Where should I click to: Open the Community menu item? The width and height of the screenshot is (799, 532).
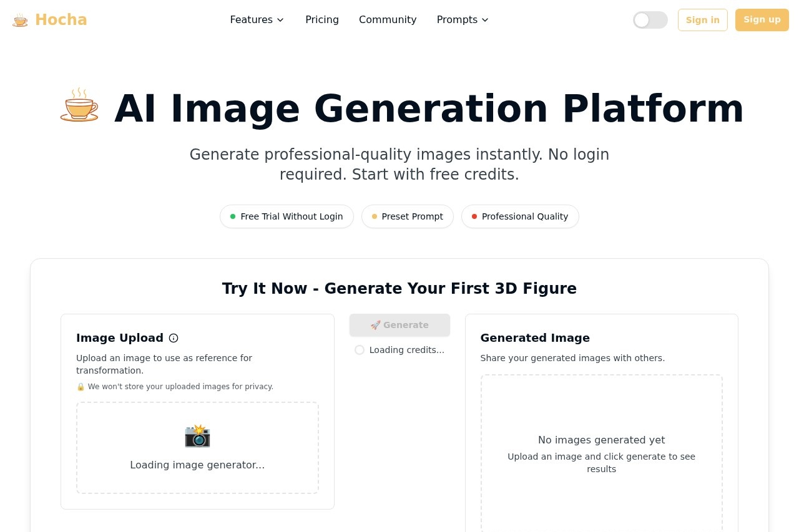[x=388, y=20]
